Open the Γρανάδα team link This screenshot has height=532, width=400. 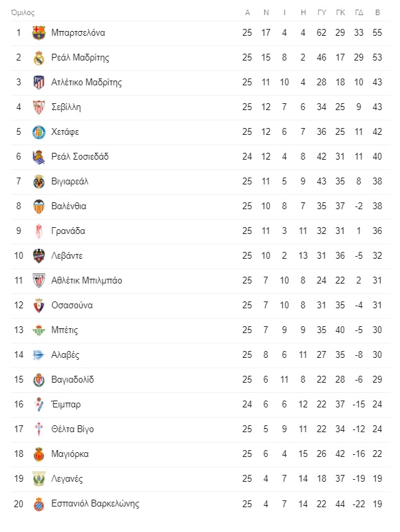click(x=68, y=231)
